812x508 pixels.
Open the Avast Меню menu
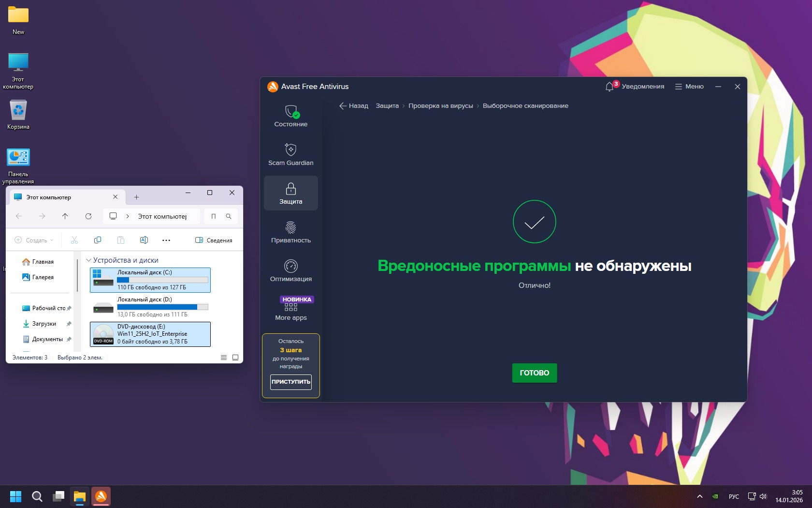coord(689,87)
